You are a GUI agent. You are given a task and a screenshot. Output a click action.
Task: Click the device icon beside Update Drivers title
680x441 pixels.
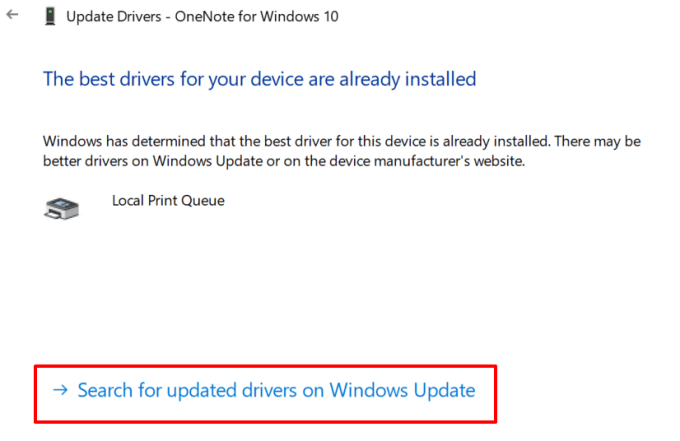[50, 17]
